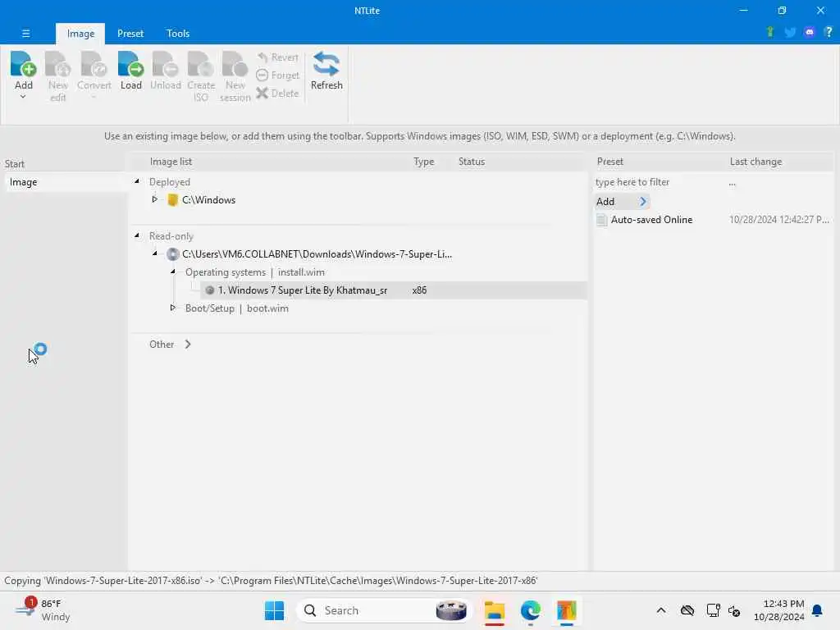The width and height of the screenshot is (840, 630).
Task: Load the selected image
Action: click(x=130, y=71)
